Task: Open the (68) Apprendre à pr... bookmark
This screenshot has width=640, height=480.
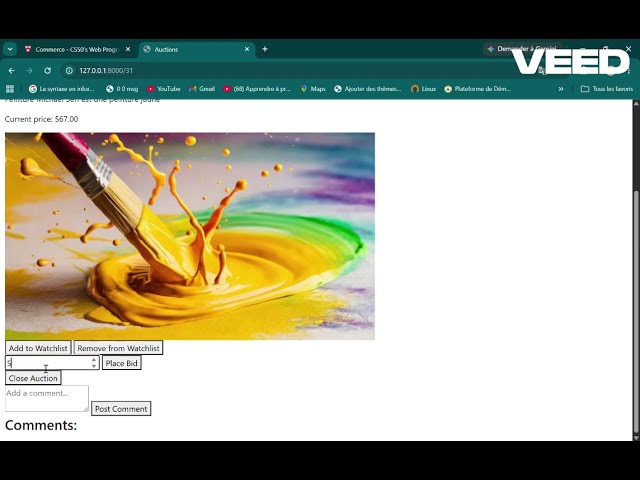Action: (257, 89)
